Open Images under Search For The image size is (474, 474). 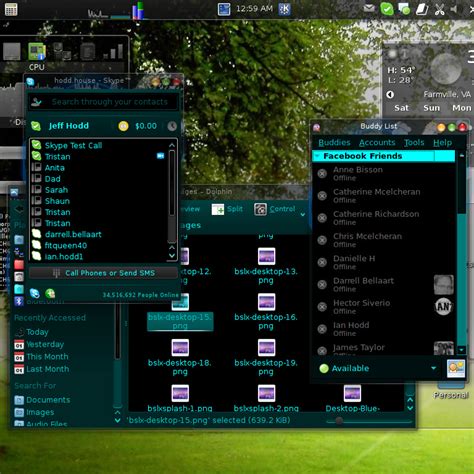click(34, 412)
